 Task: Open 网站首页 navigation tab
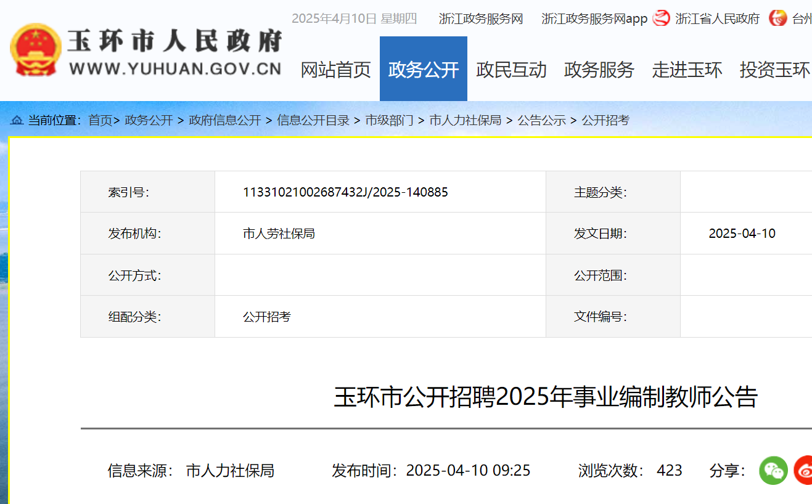tap(335, 70)
